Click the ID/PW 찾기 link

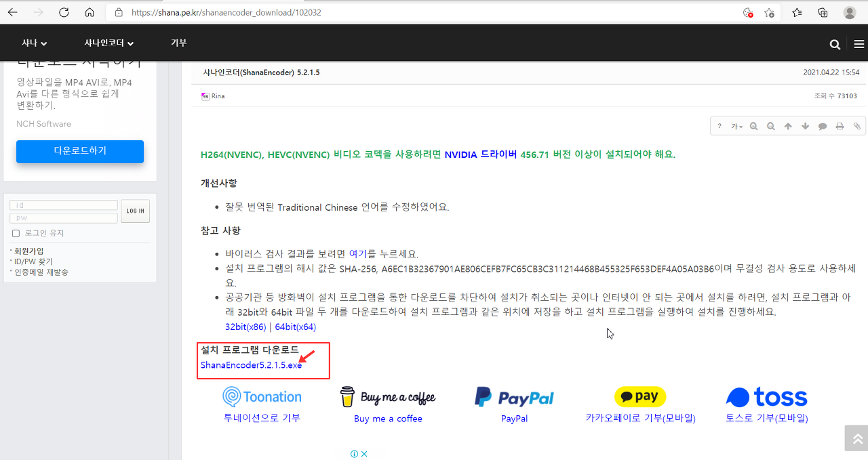33,262
